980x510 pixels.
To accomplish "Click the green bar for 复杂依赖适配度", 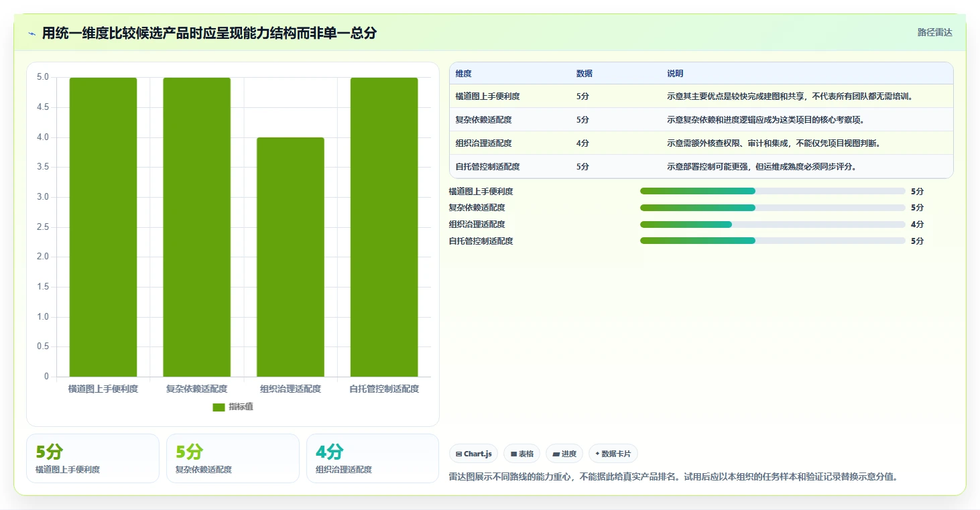I will pos(197,227).
